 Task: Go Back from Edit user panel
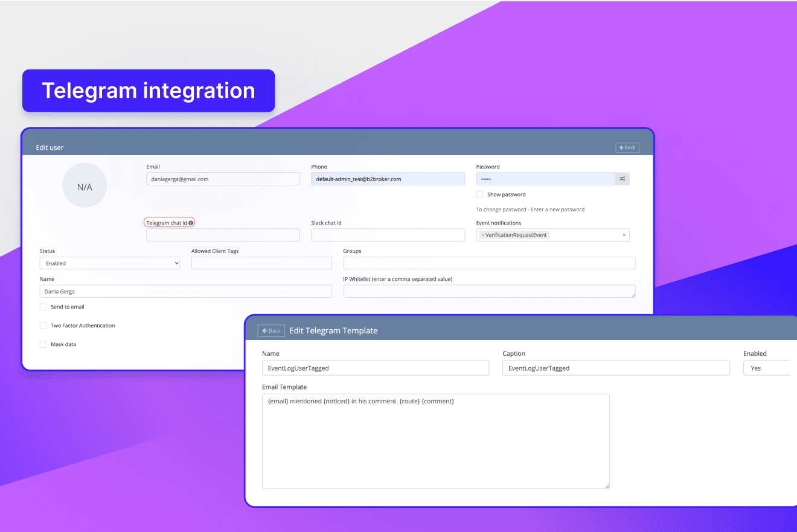pyautogui.click(x=627, y=147)
